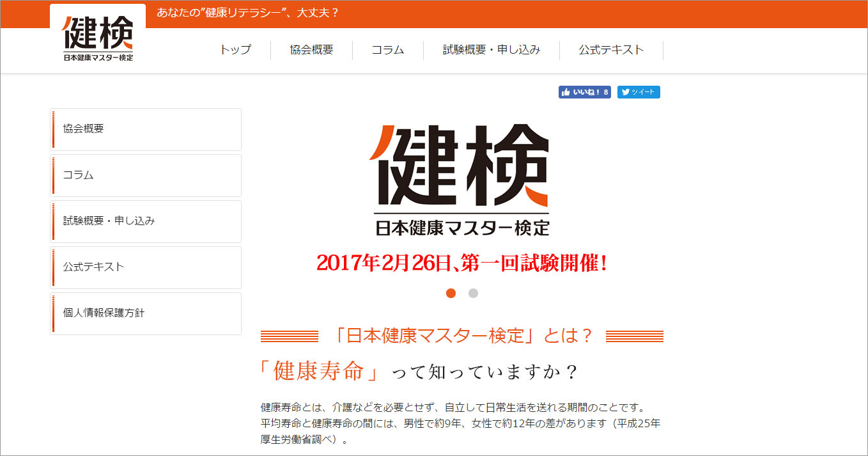Open 個人情報保護方針 in the left sidebar
This screenshot has width=868, height=456.
click(146, 313)
